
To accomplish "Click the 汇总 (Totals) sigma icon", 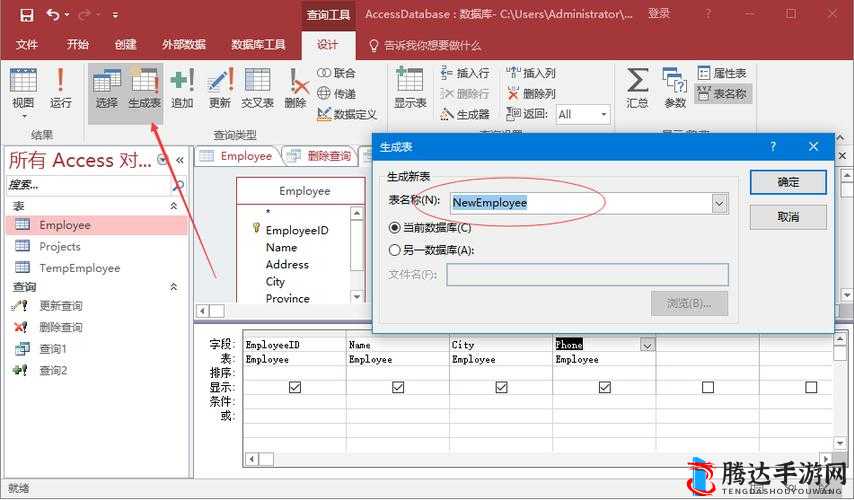I will tap(637, 89).
